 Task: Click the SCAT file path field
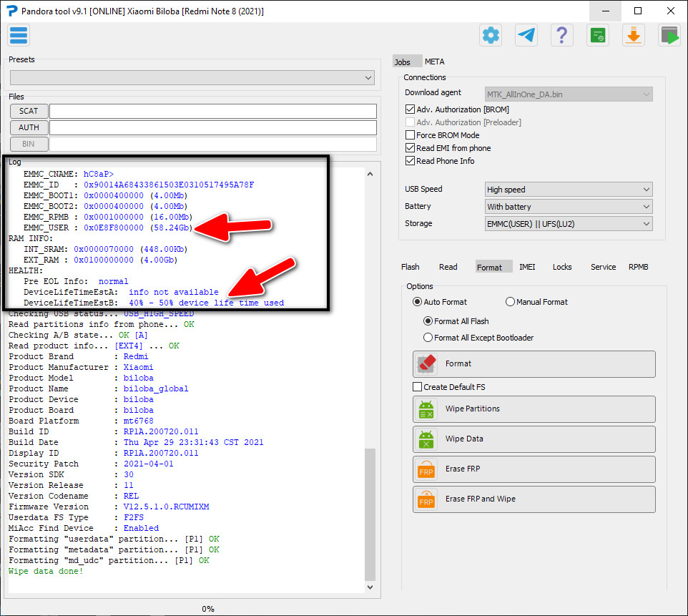coord(213,111)
